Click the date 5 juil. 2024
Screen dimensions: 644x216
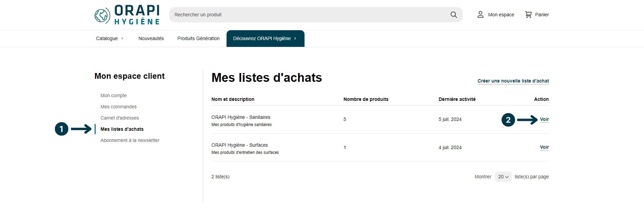tap(450, 119)
